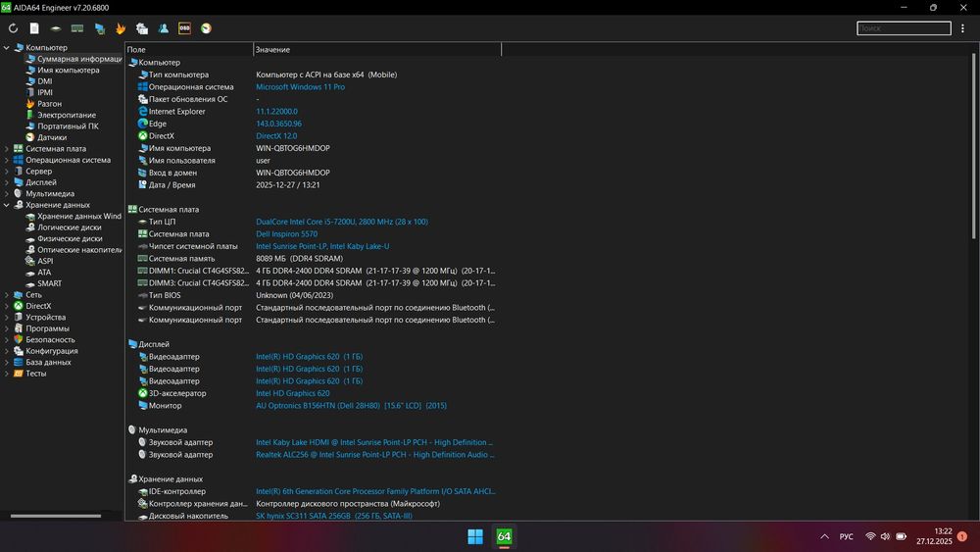Open the SMART tree item

[43, 283]
